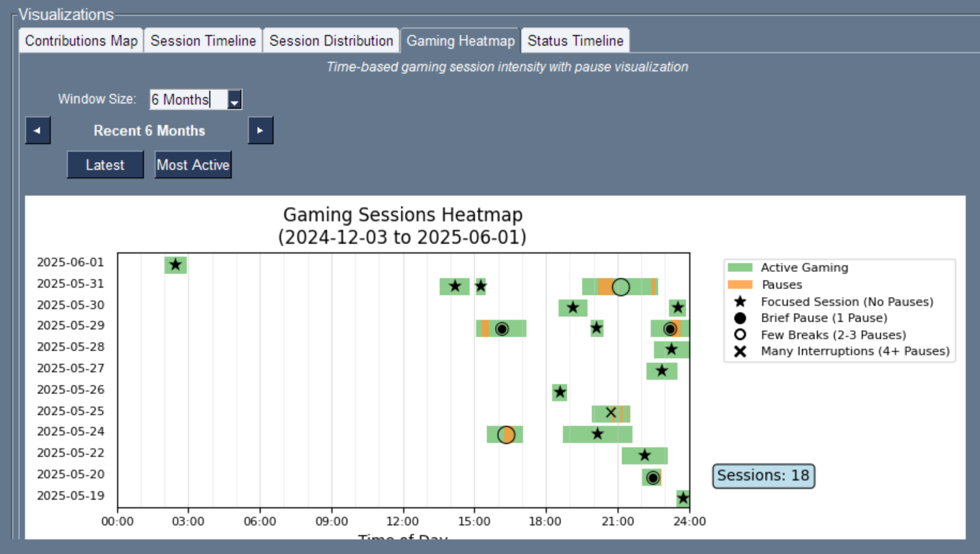Click the Gaming Heatmap tab
Screen dimensions: 980x554
(x=461, y=41)
